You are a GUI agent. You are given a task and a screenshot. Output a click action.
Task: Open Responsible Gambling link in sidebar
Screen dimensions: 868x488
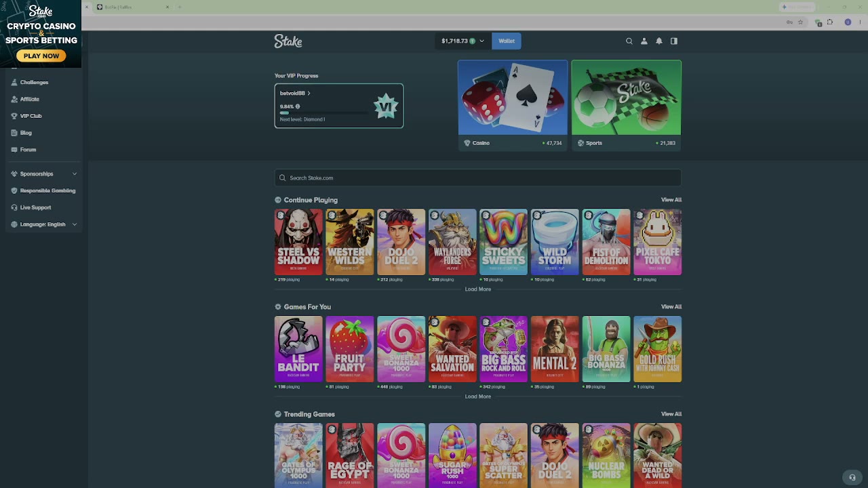tap(47, 190)
